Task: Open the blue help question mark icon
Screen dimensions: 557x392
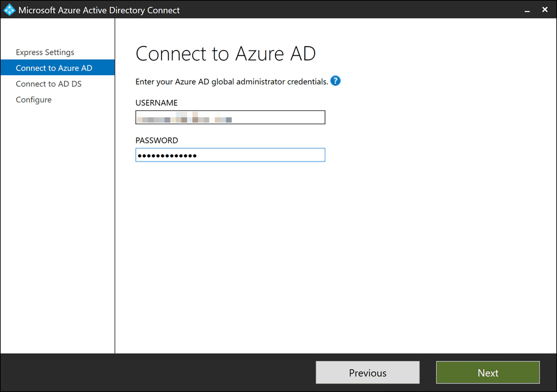Action: (x=335, y=81)
